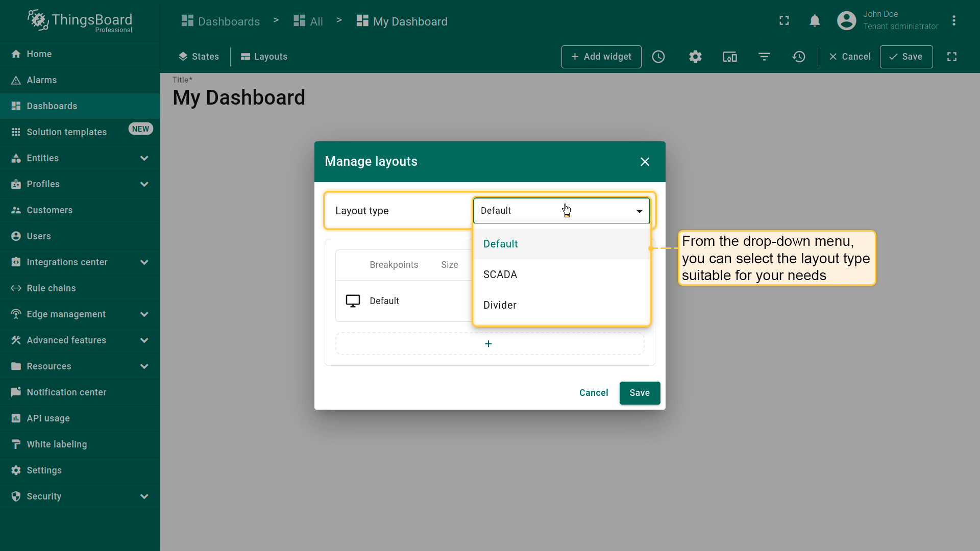Click the desktop Default breakpoint icon
The height and width of the screenshot is (551, 980).
click(x=353, y=301)
